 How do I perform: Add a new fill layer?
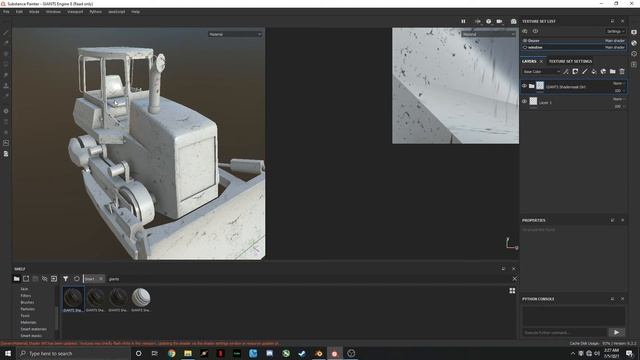pos(594,71)
